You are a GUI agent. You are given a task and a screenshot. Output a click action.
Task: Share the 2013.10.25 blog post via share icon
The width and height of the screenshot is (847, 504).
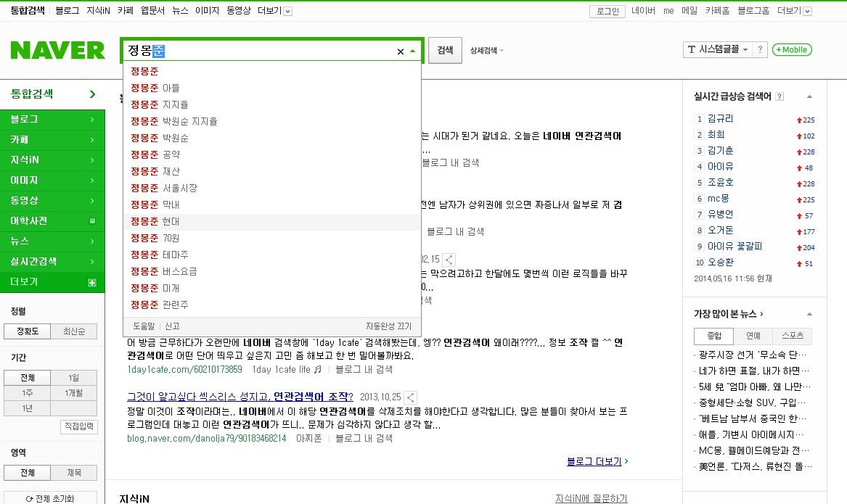click(x=411, y=397)
